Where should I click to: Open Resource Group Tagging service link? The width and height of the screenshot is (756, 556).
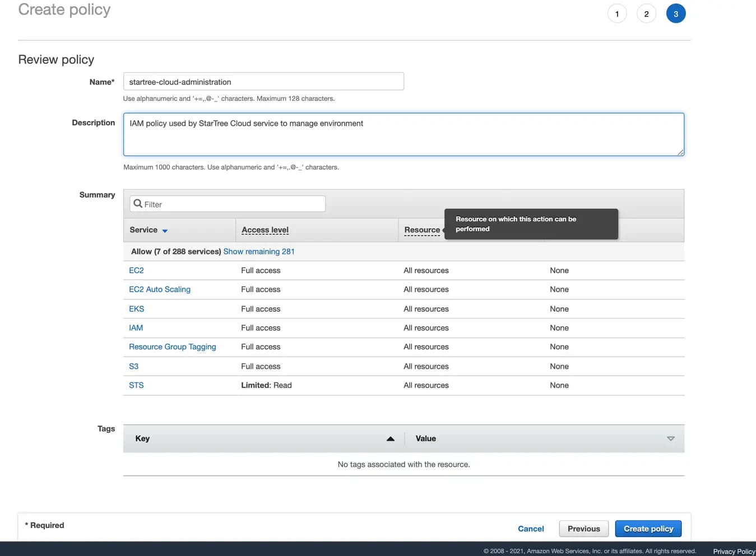pyautogui.click(x=173, y=347)
